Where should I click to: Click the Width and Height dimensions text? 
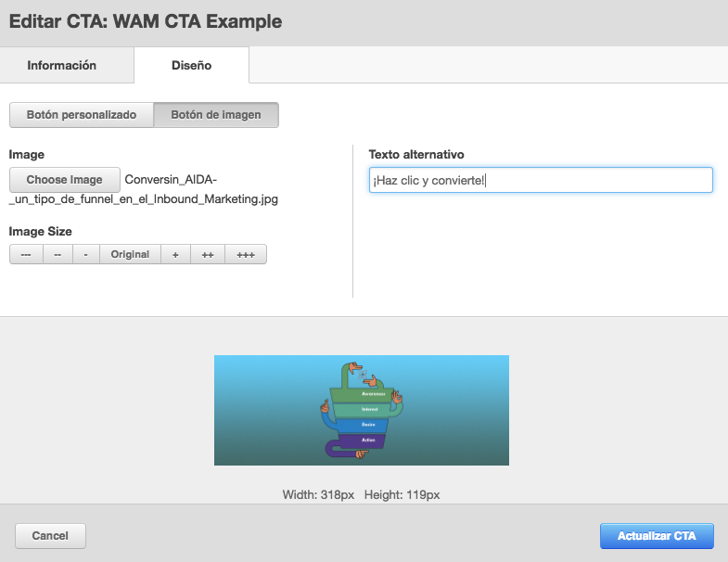pyautogui.click(x=361, y=495)
